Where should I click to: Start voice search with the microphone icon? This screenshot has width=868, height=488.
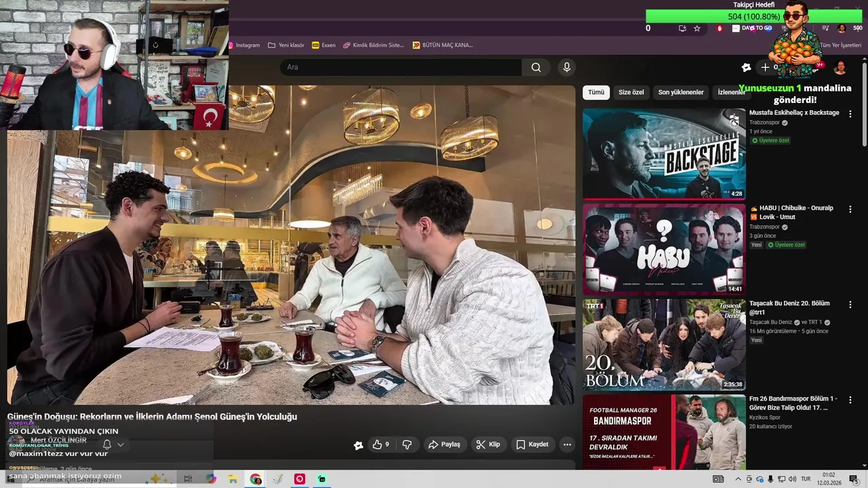567,67
